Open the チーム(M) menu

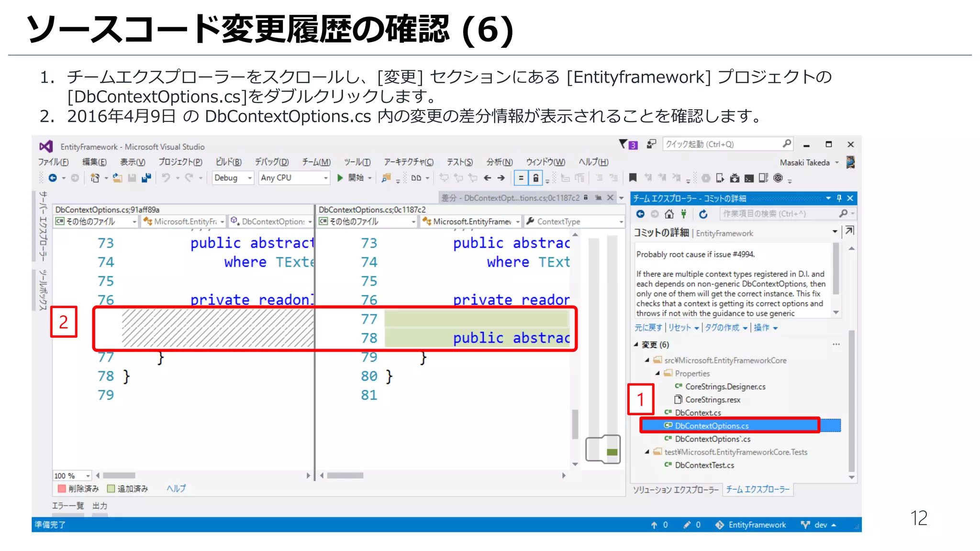[316, 162]
